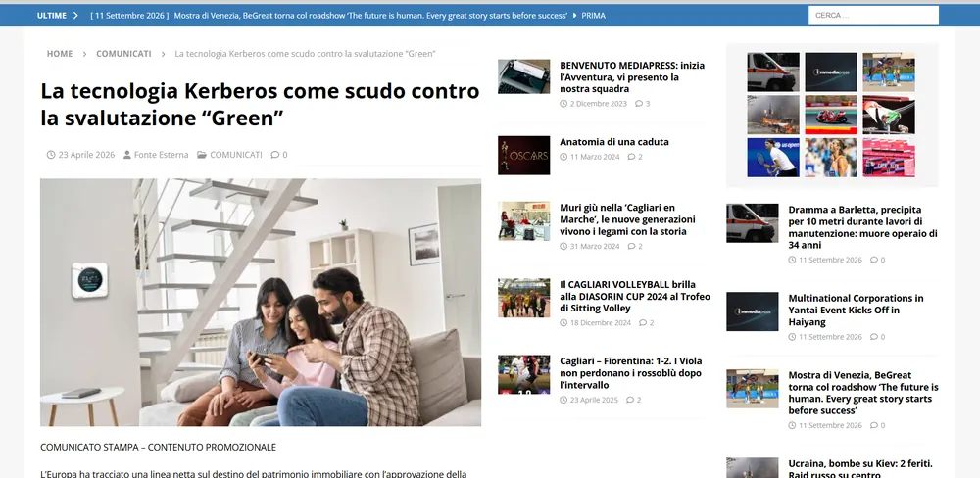
Task: Open the typewriter thumbnail for BENVENUTO MEDIAPRESS
Action: coord(523,76)
